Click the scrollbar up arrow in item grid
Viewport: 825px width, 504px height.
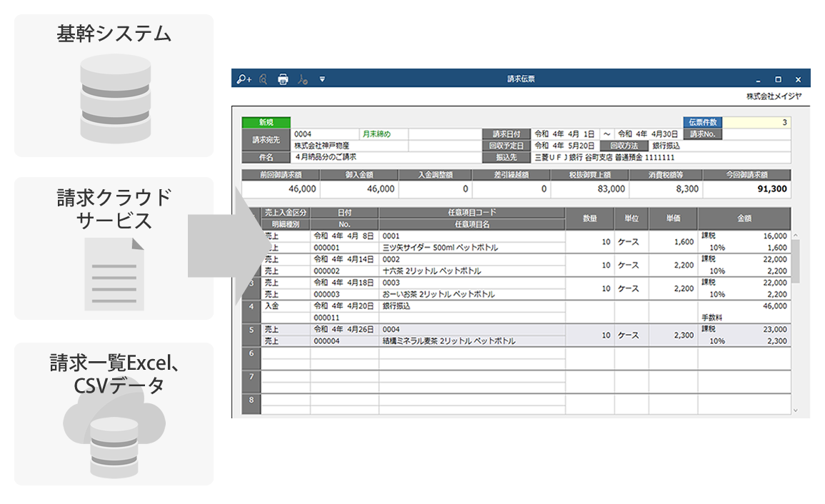[x=796, y=235]
